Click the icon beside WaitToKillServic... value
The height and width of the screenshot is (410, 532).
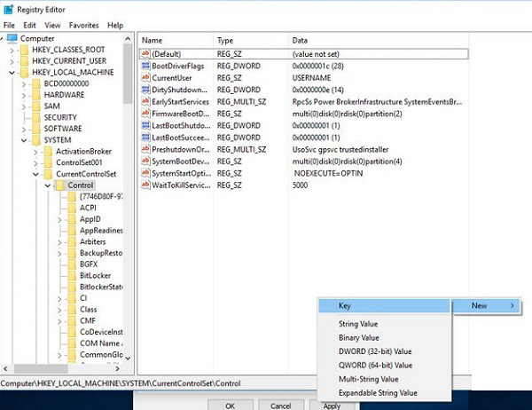pyautogui.click(x=145, y=185)
